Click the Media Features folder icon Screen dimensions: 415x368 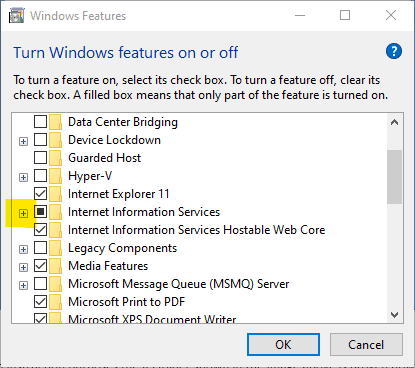click(x=55, y=266)
